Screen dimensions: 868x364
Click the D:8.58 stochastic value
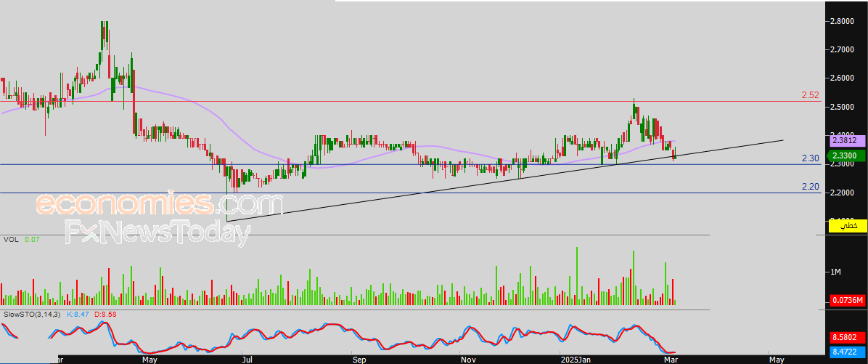[x=104, y=314]
